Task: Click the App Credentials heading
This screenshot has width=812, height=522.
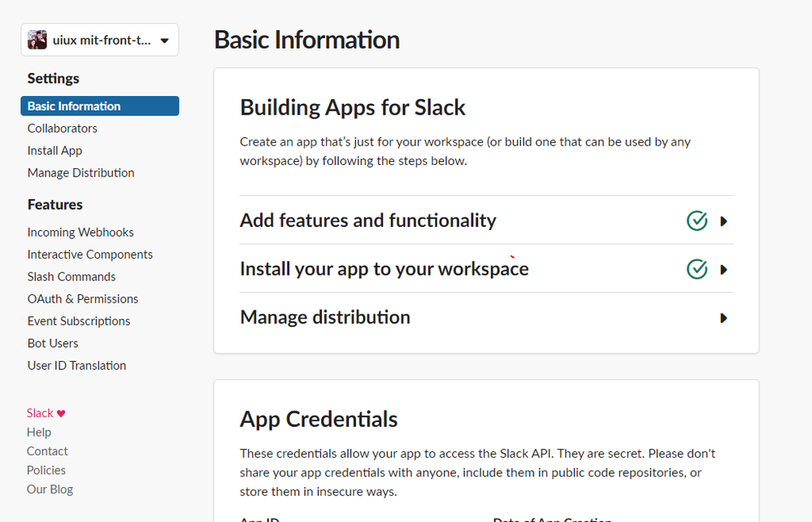Action: 319,420
